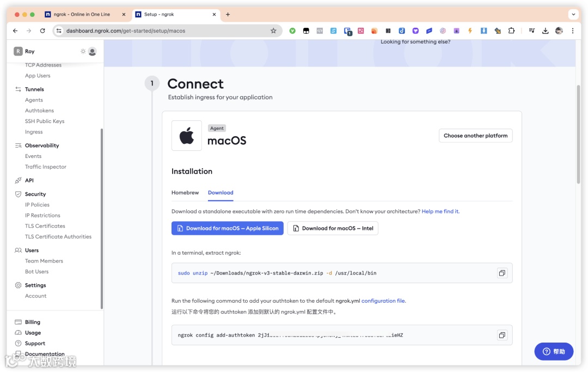Open the Chrome Extensions puzzle icon
The image size is (588, 372).
tap(511, 31)
